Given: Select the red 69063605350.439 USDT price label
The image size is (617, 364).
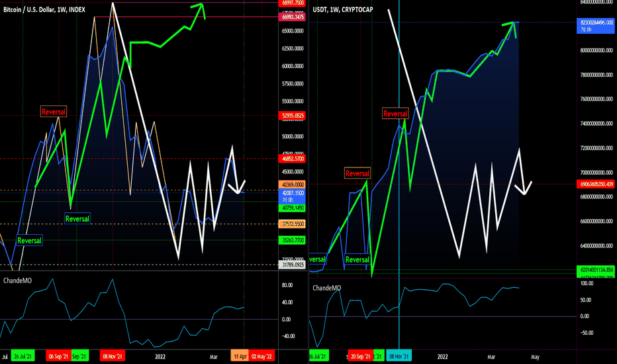Looking at the screenshot, I should point(596,184).
